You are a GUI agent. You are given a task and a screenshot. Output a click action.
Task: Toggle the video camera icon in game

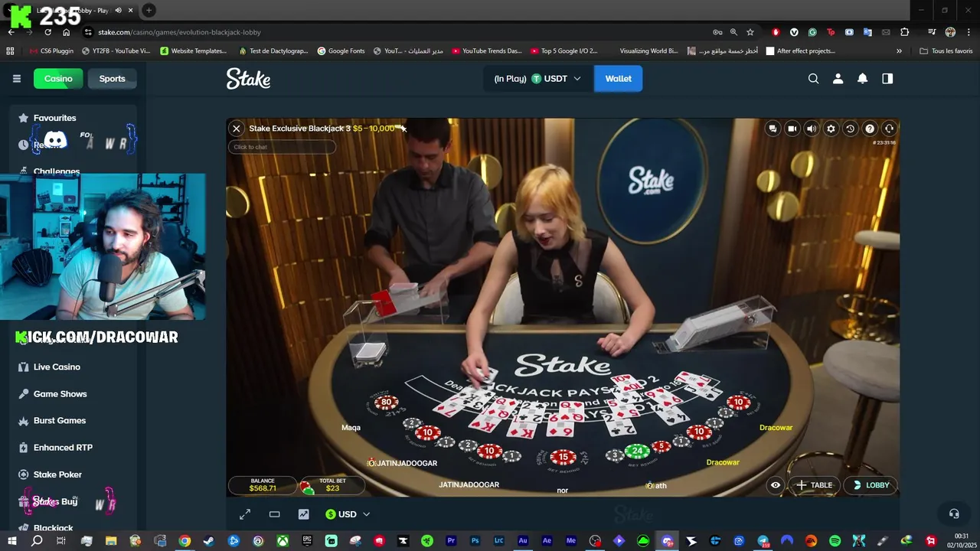point(792,129)
